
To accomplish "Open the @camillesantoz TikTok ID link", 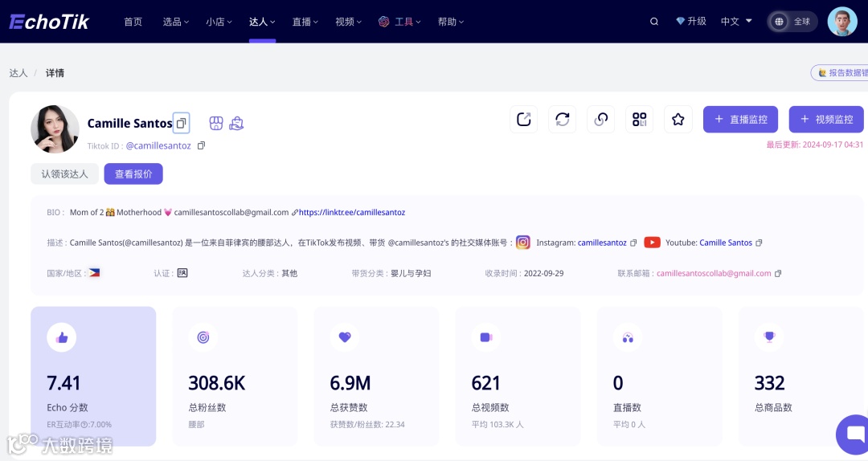I will pos(158,145).
